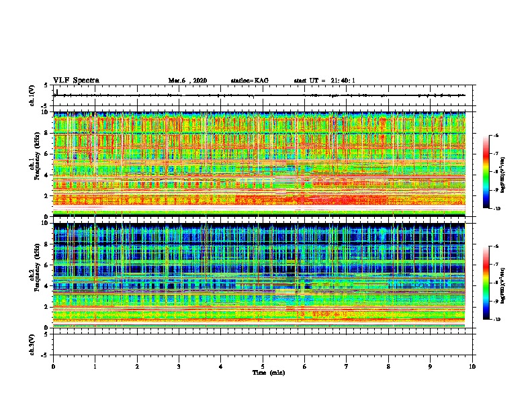532x411 pixels.
Task: Click inside the ch.1 spectrogram panel
Action: point(259,164)
